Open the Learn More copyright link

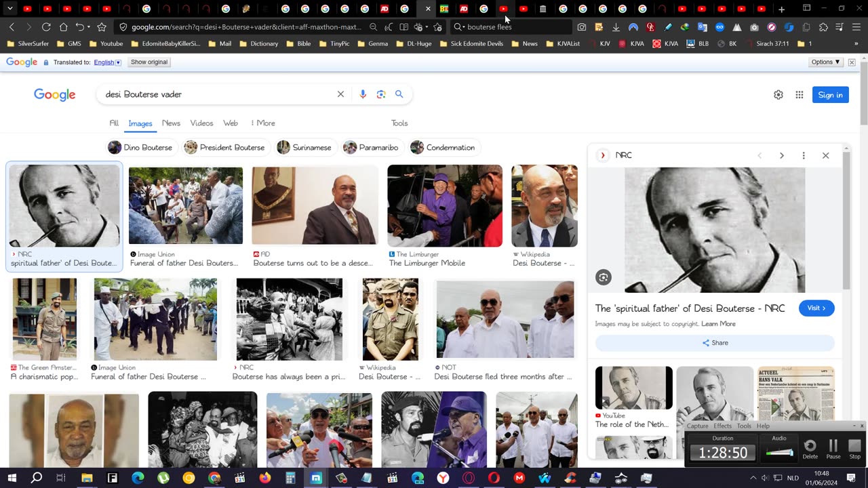718,324
